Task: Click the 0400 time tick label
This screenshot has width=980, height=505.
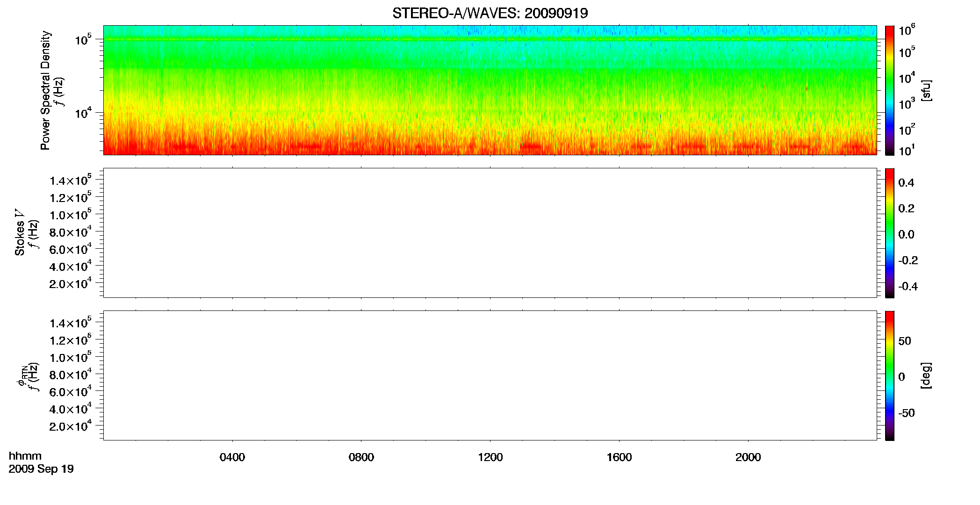Action: [232, 457]
